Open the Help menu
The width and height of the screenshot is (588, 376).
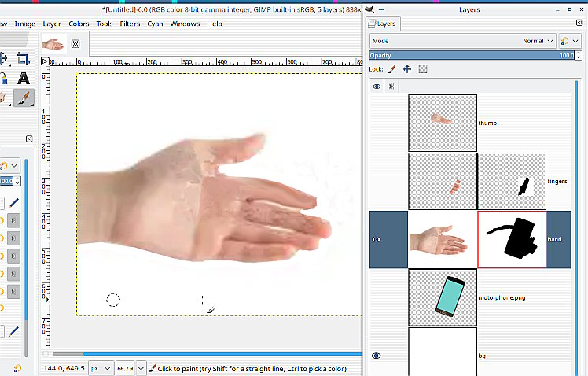[x=215, y=24]
